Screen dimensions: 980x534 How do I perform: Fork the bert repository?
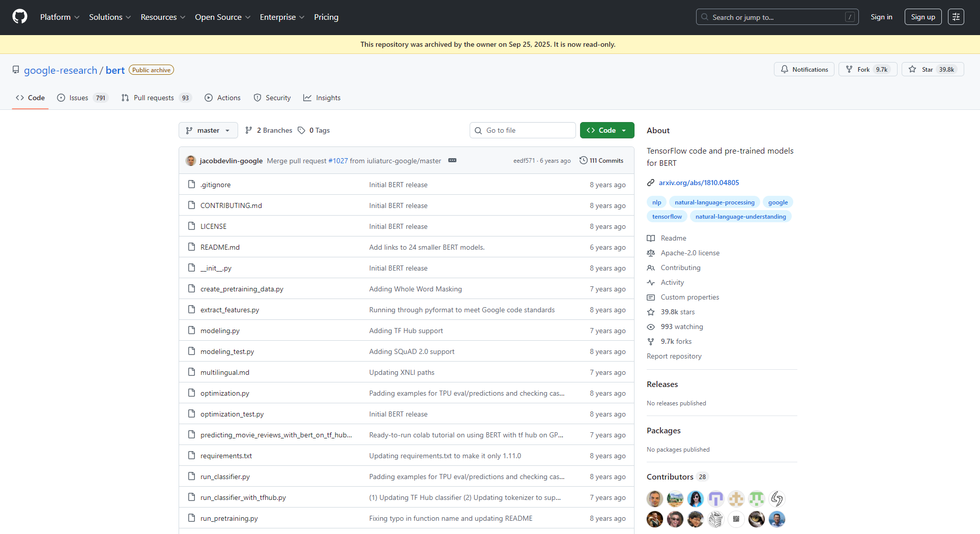tap(868, 69)
